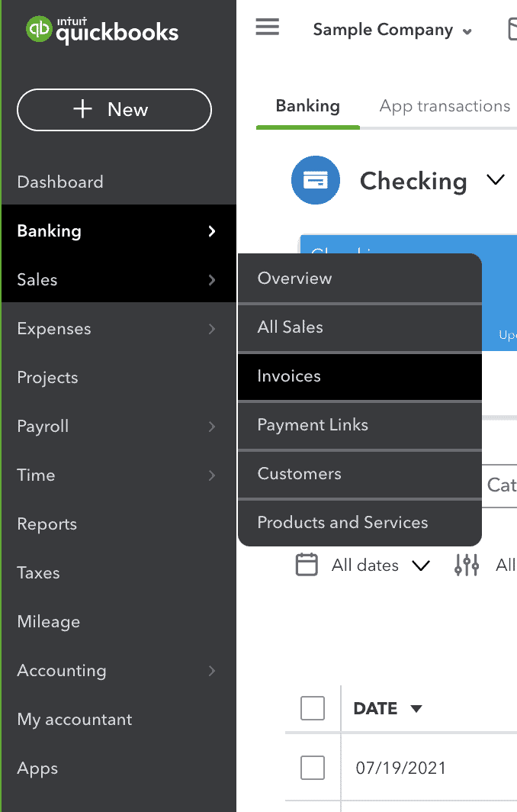Expand the Time submenu chevron

coord(212,475)
